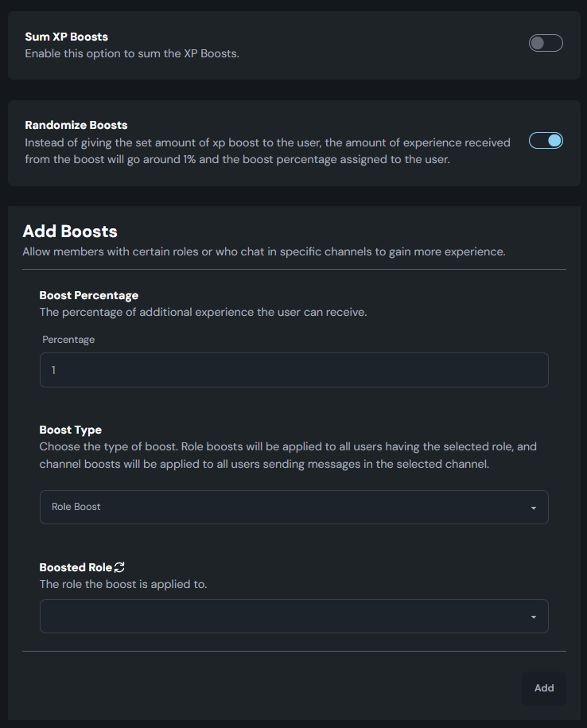The height and width of the screenshot is (728, 587).
Task: Click the Boosted Role label text
Action: coord(76,567)
